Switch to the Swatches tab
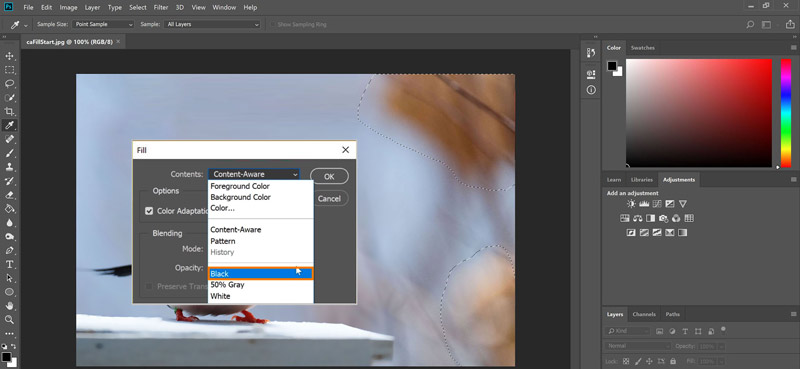This screenshot has width=800, height=369. click(x=642, y=47)
